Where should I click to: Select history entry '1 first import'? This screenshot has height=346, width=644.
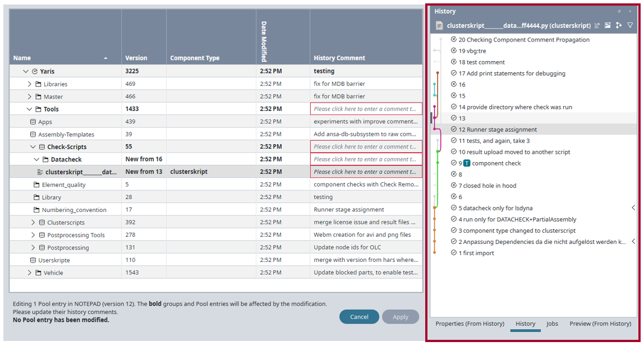(534, 253)
